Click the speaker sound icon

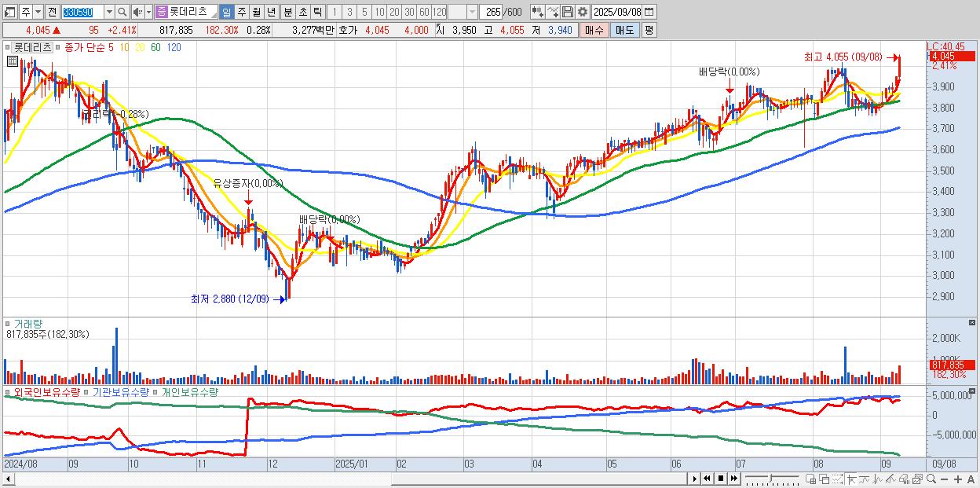click(137, 12)
